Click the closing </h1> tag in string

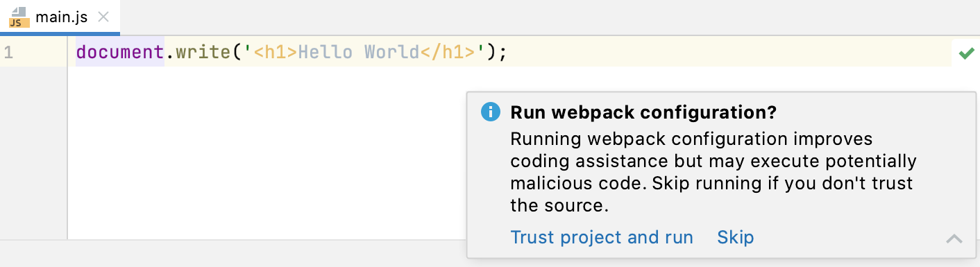point(447,53)
